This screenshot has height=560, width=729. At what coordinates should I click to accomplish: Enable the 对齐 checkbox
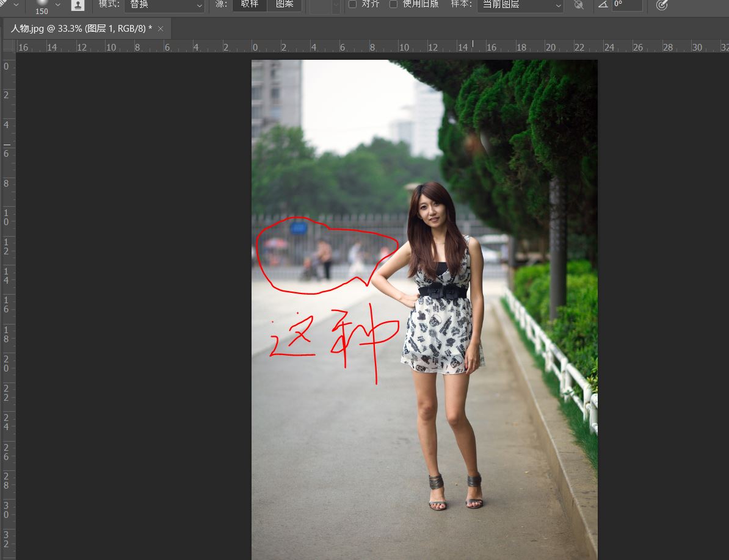[352, 4]
